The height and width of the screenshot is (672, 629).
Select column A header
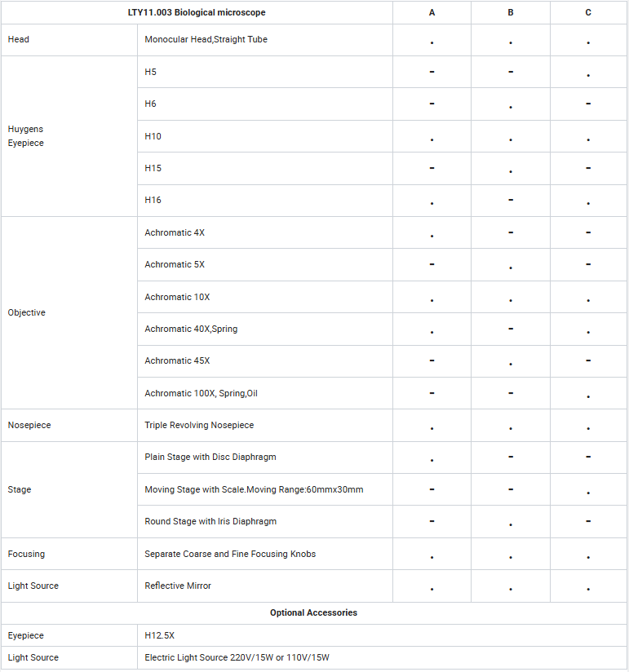click(x=432, y=12)
